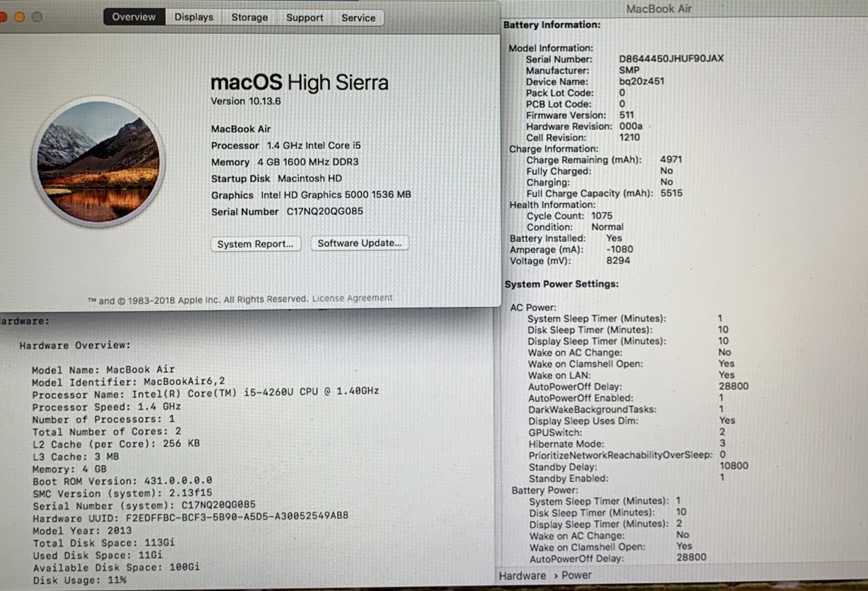Click the Charge Remaining 4971 value
The image size is (868, 591).
(x=671, y=160)
